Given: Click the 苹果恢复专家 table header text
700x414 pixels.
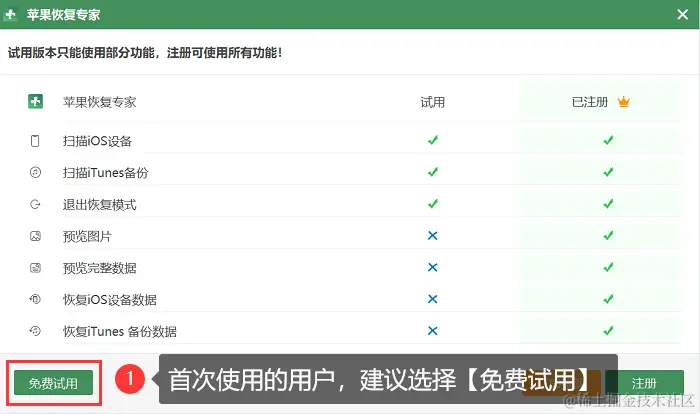Looking at the screenshot, I should [x=100, y=102].
